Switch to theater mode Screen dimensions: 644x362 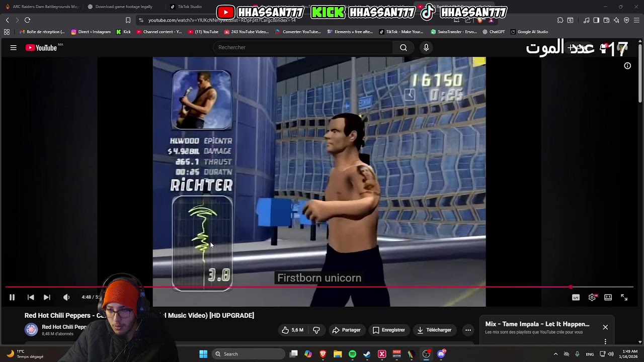[608, 297]
